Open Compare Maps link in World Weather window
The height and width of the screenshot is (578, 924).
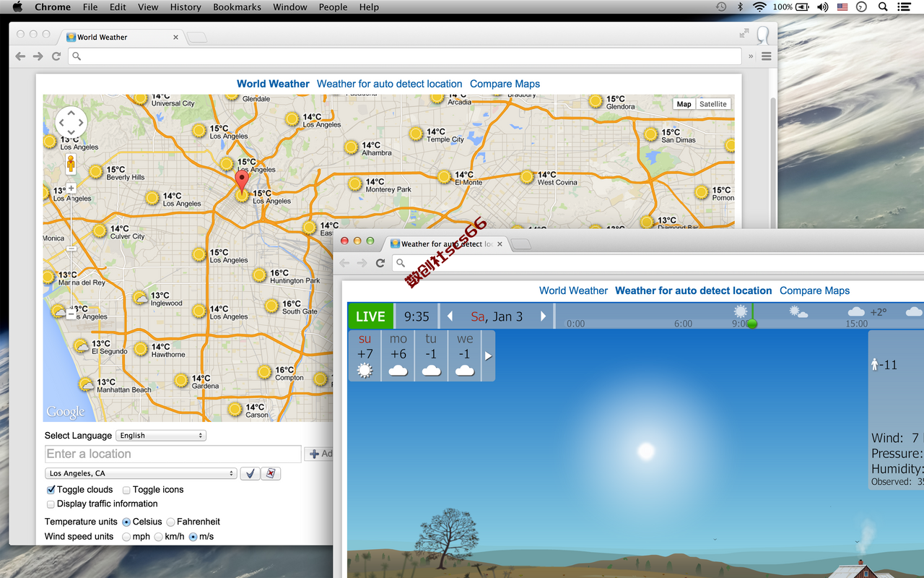tap(505, 84)
